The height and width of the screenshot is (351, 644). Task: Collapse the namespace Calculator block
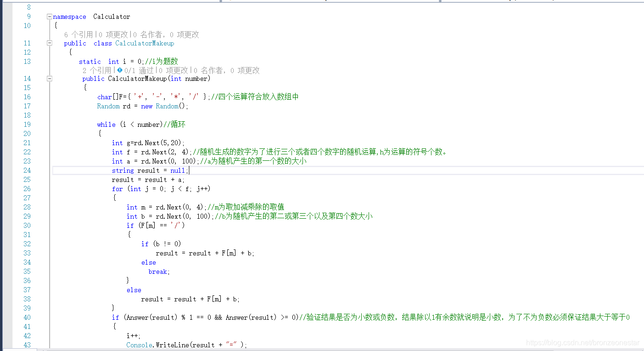tap(49, 17)
